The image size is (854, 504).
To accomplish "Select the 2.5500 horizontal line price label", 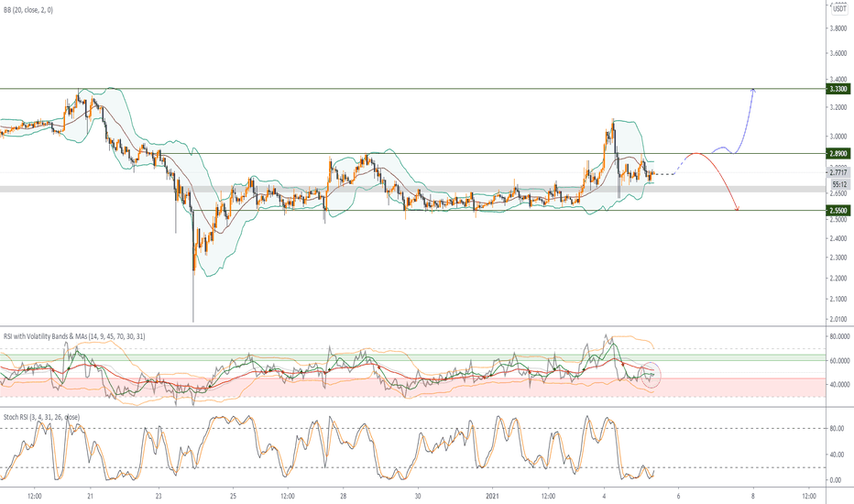I will (838, 211).
